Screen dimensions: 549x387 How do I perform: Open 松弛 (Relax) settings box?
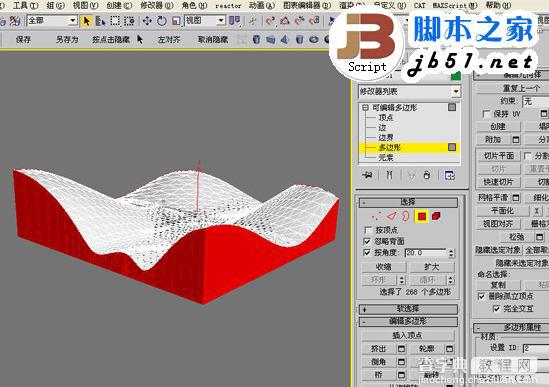(x=540, y=237)
